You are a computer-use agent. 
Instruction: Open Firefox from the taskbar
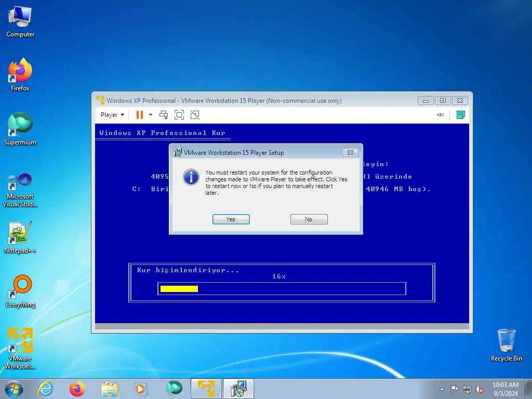pos(77,389)
